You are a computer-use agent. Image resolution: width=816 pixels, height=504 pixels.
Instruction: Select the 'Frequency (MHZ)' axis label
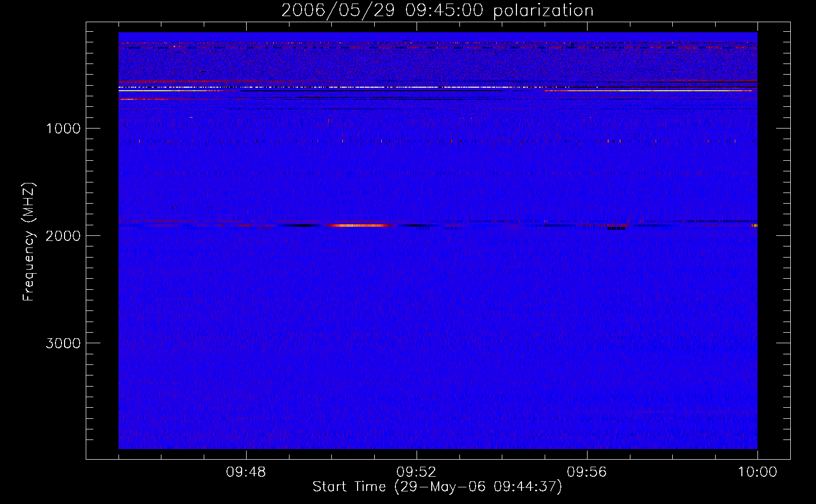(29, 241)
